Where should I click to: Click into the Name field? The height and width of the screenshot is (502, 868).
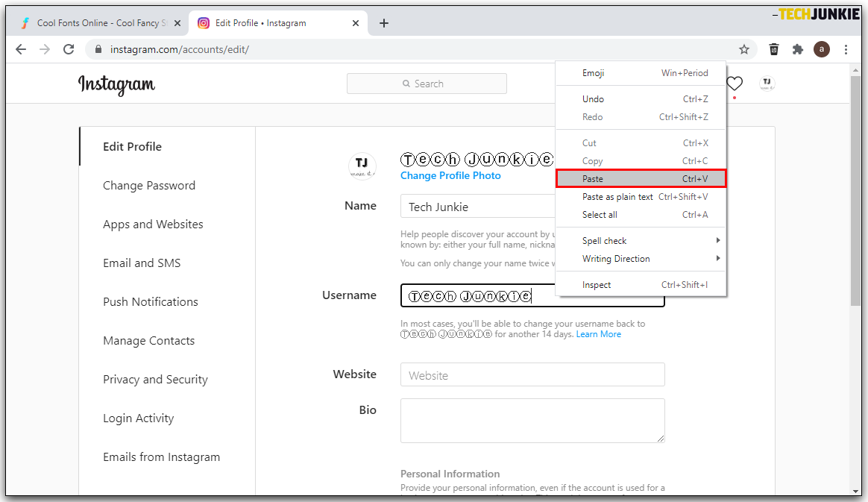click(478, 207)
